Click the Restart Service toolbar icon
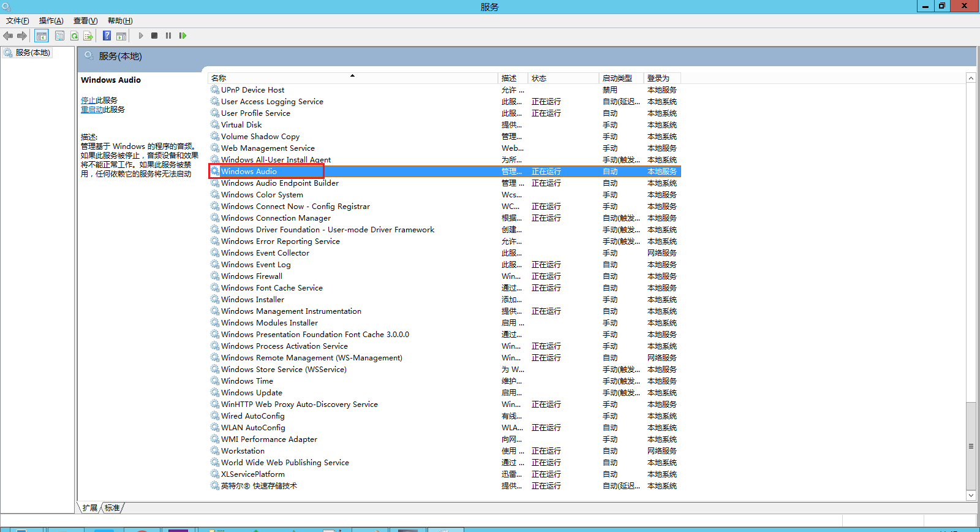Image resolution: width=980 pixels, height=532 pixels. click(x=183, y=36)
